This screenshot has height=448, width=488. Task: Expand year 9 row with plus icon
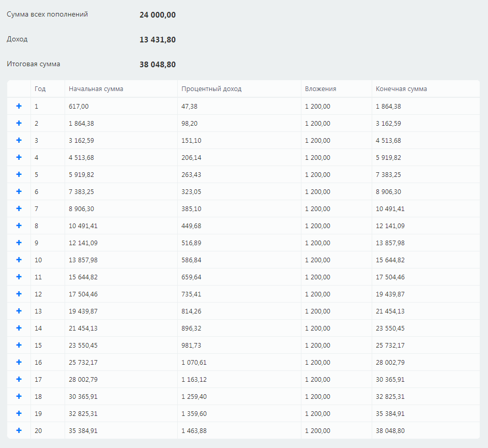click(19, 243)
